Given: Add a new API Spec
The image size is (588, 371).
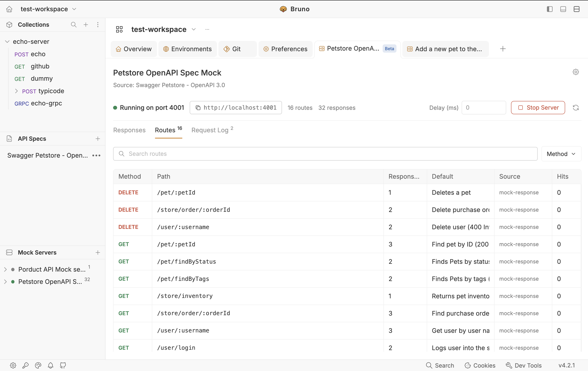Looking at the screenshot, I should tap(98, 139).
